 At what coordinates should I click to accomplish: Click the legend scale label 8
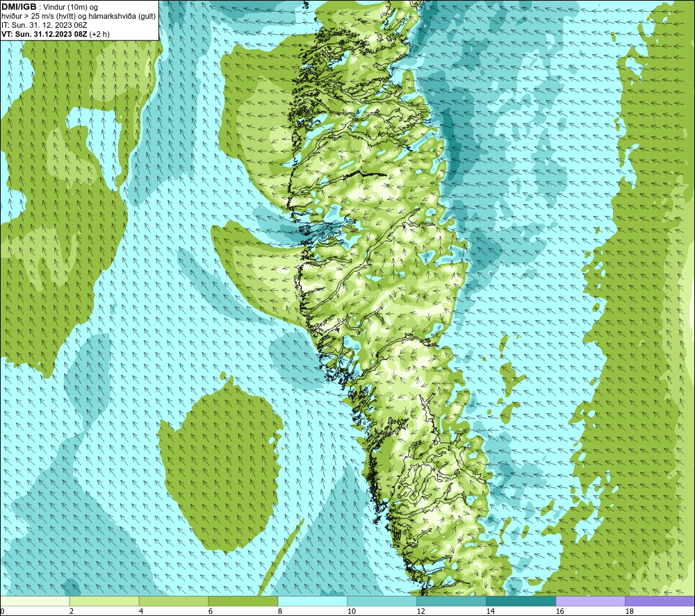(x=279, y=612)
